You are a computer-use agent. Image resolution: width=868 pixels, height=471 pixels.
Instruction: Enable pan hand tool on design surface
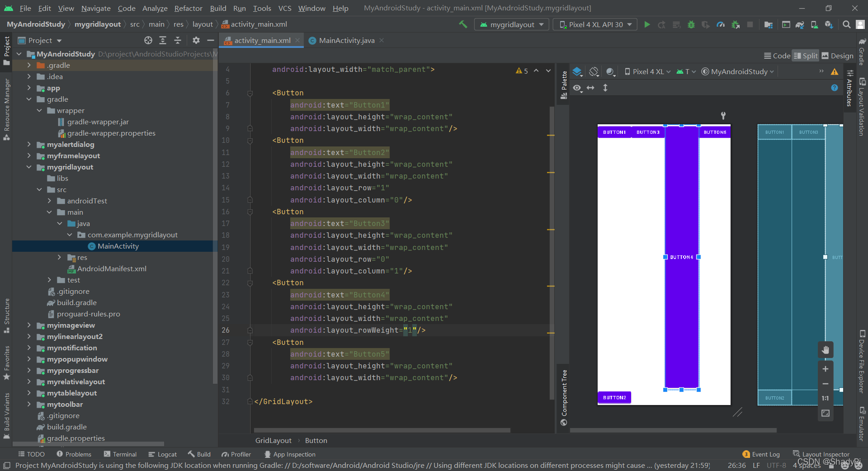coord(825,349)
